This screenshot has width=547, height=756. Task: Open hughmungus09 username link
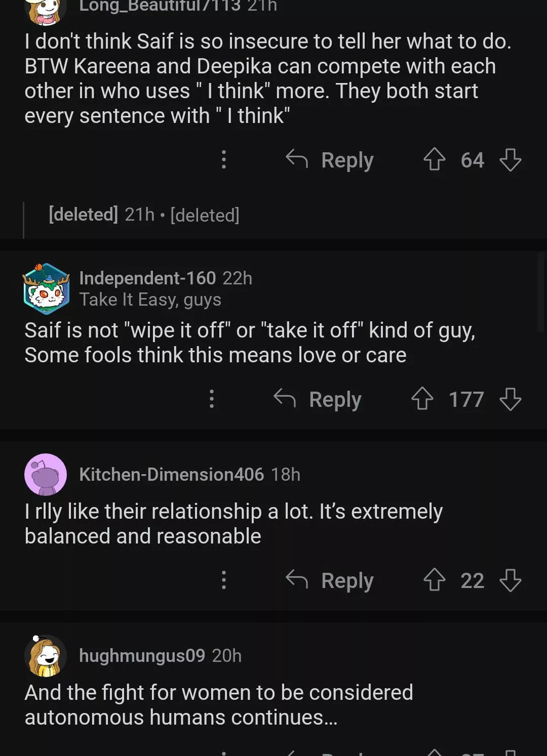coord(142,656)
